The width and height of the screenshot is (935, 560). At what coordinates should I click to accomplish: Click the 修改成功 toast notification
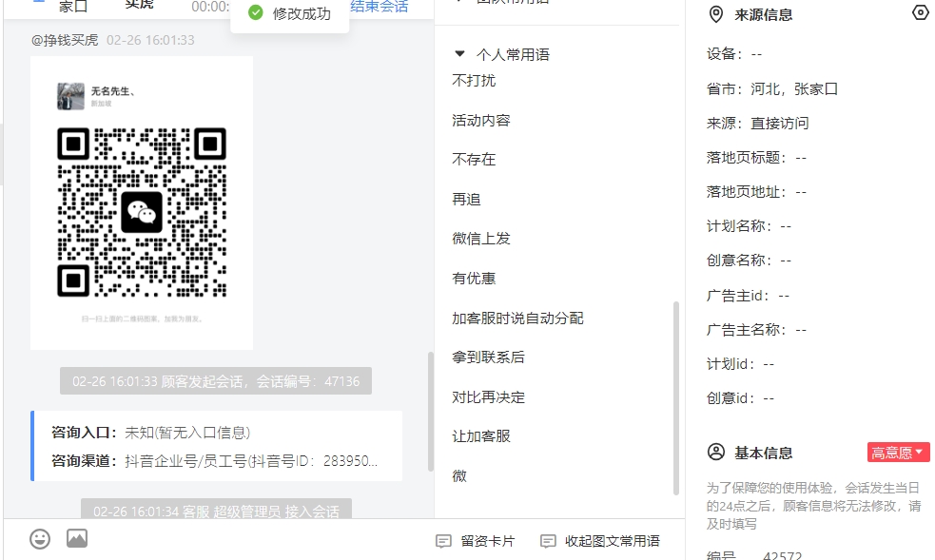point(290,13)
